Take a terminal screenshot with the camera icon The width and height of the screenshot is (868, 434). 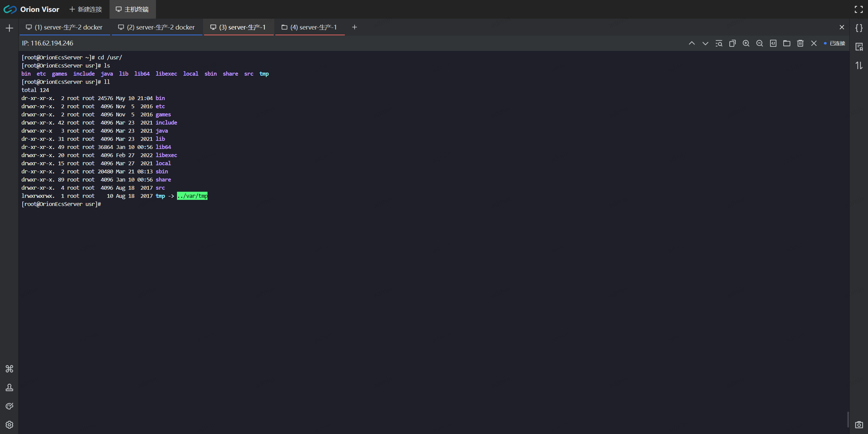(x=859, y=424)
